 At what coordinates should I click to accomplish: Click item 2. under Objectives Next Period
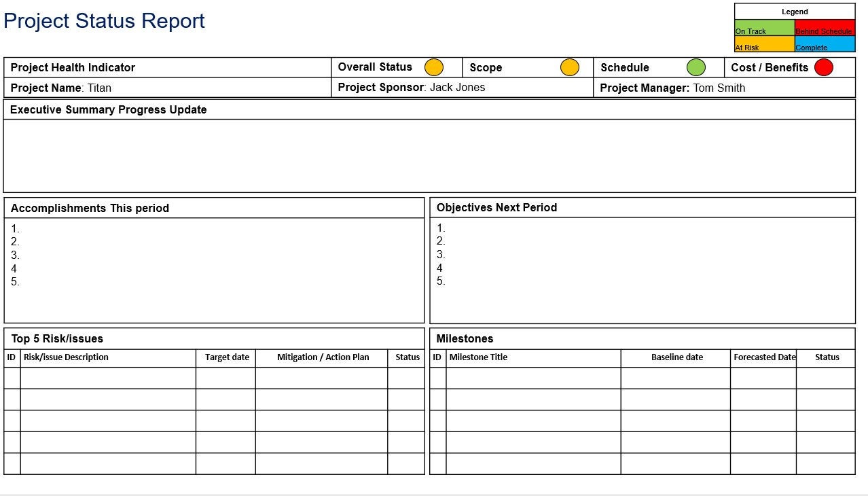(441, 241)
